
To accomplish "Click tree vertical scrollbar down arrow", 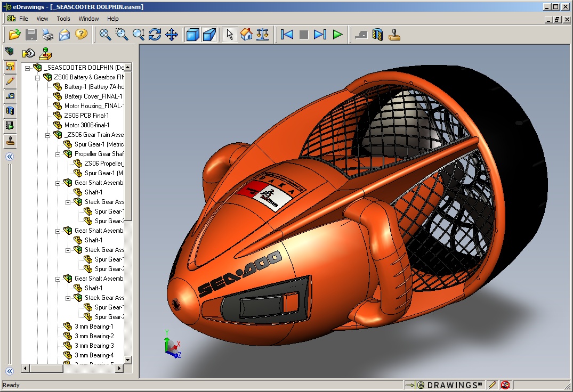I will point(127,360).
